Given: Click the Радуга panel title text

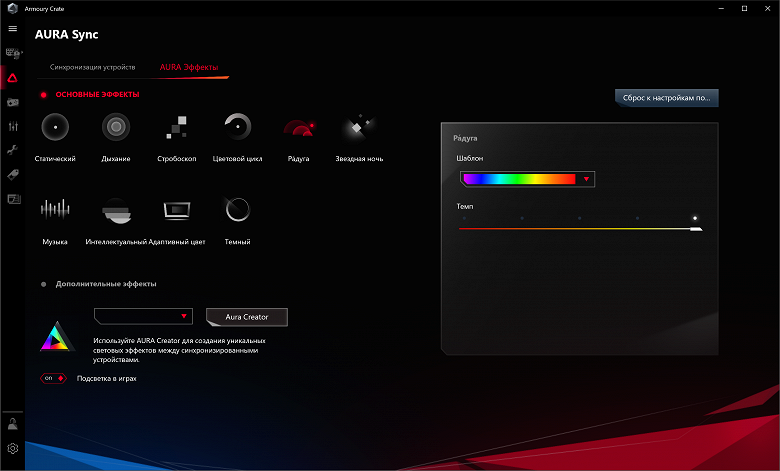Looking at the screenshot, I should click(465, 138).
